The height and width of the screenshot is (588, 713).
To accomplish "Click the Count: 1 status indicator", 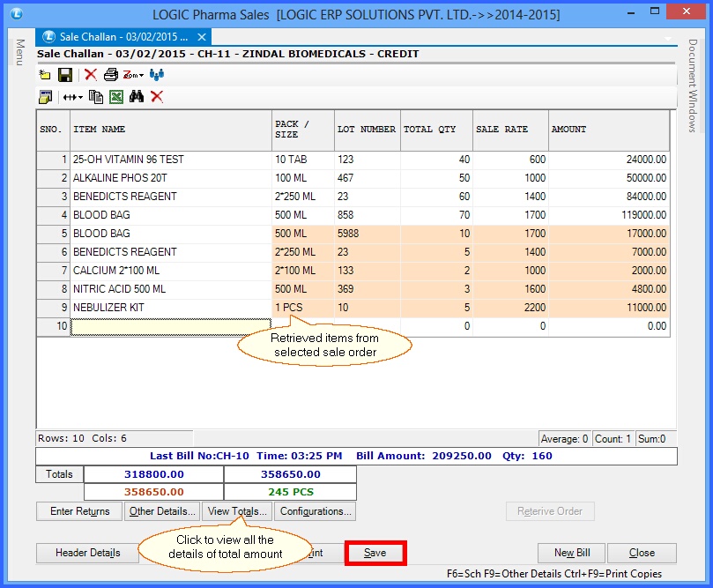I will click(x=613, y=439).
